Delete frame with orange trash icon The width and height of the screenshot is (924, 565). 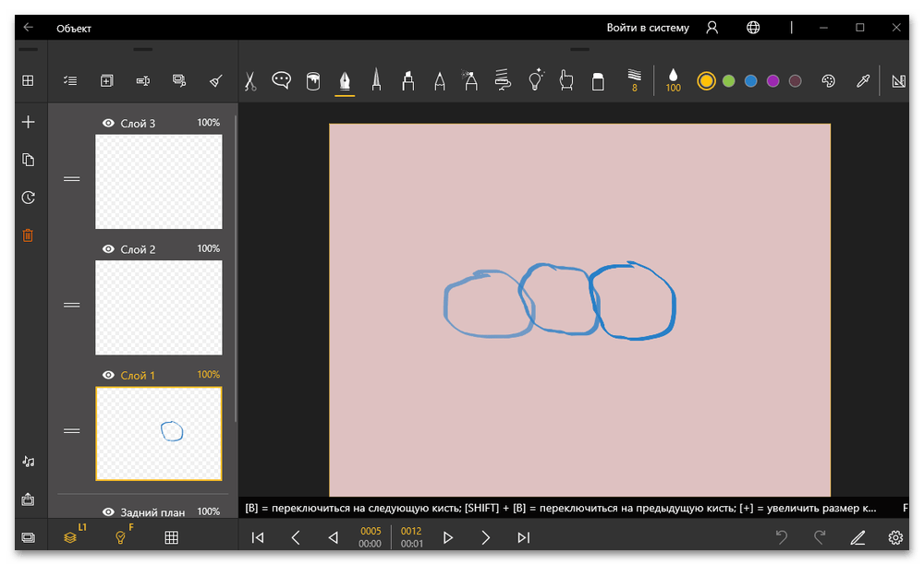(28, 235)
